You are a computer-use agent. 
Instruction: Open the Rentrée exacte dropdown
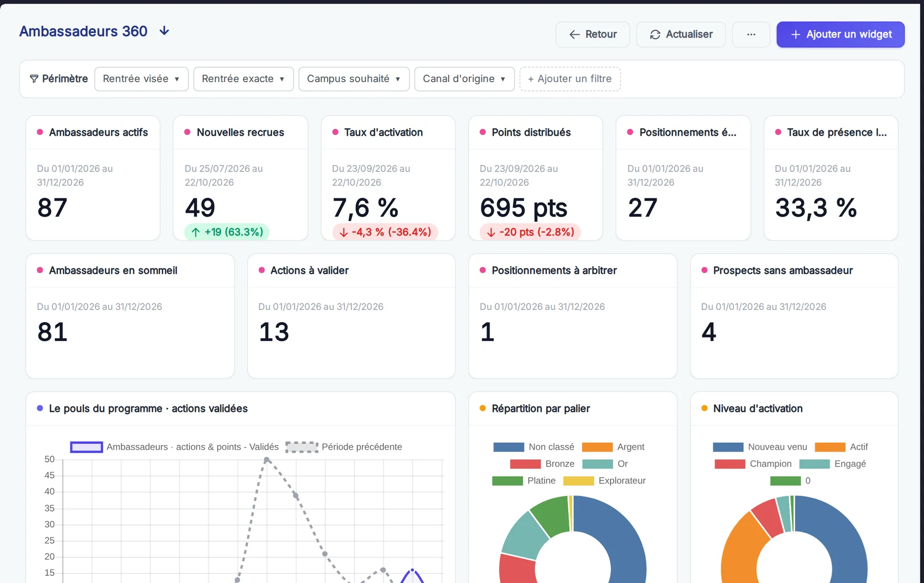point(243,79)
